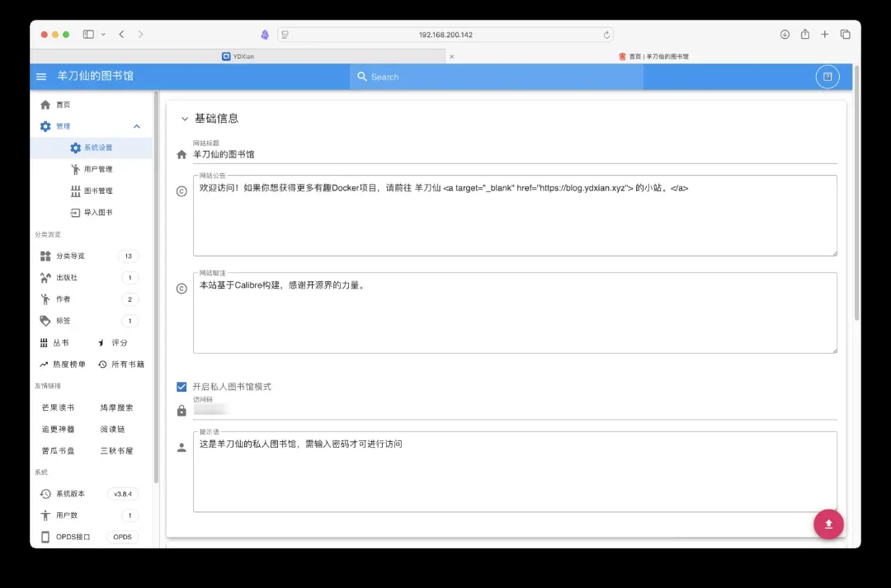The width and height of the screenshot is (891, 588).
Task: Disable 开启私人图书馆模式 checkbox
Action: [181, 387]
